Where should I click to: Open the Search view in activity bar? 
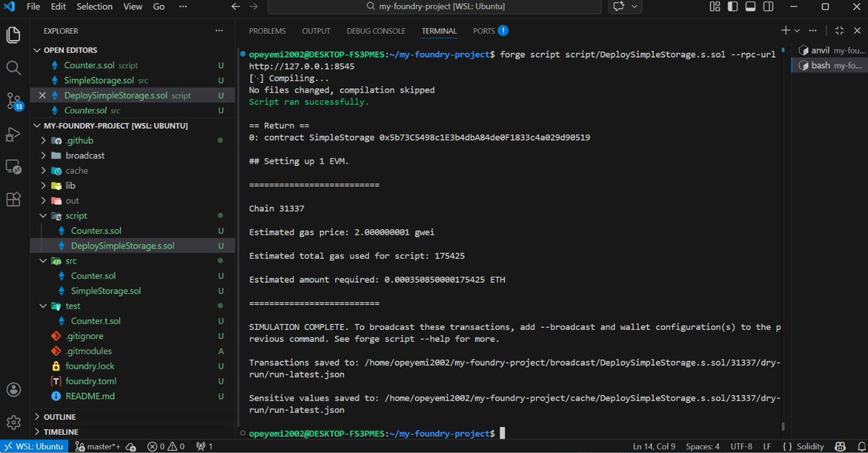(13, 68)
